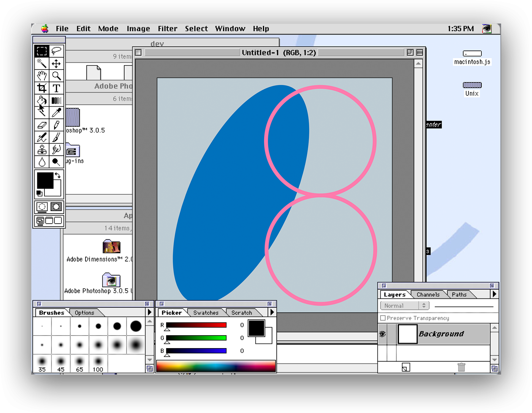Select the Zoom magnifier tool
This screenshot has height=413, width=532.
[x=57, y=76]
